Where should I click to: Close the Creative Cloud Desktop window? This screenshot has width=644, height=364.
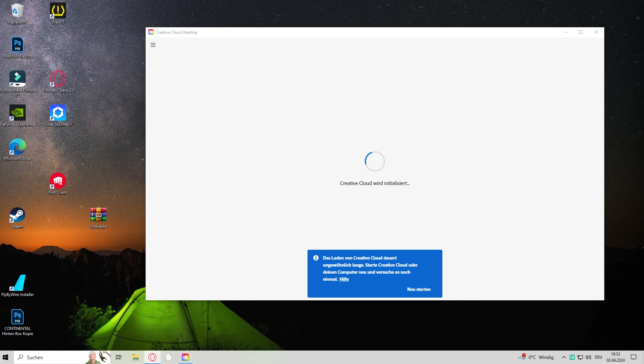[x=596, y=32]
